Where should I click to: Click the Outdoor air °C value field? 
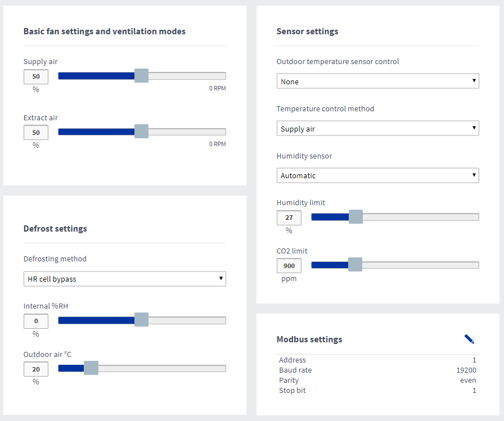coord(36,369)
